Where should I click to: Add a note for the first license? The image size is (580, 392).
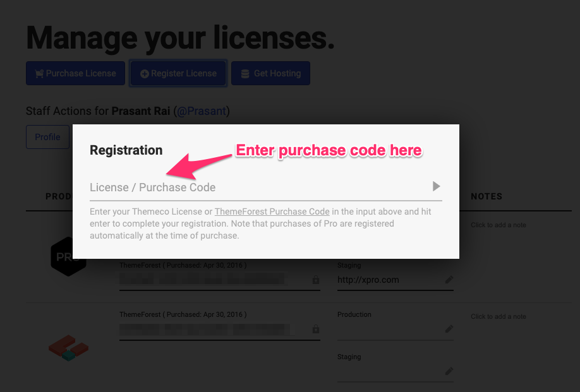coord(498,225)
